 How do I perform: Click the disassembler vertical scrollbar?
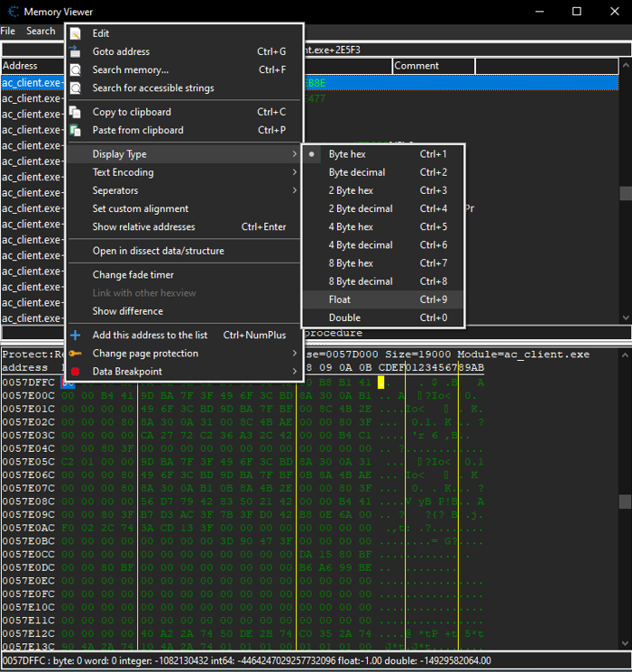[625, 193]
